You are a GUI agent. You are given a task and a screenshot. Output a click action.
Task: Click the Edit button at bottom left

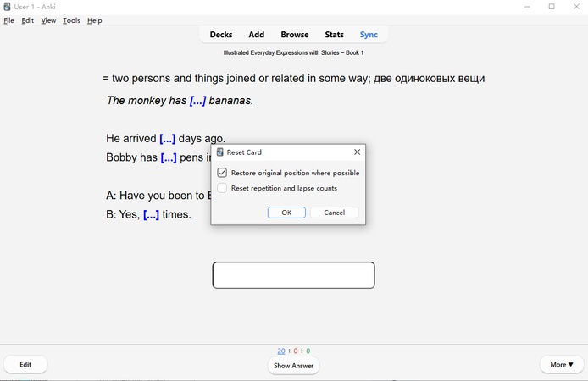tap(25, 365)
